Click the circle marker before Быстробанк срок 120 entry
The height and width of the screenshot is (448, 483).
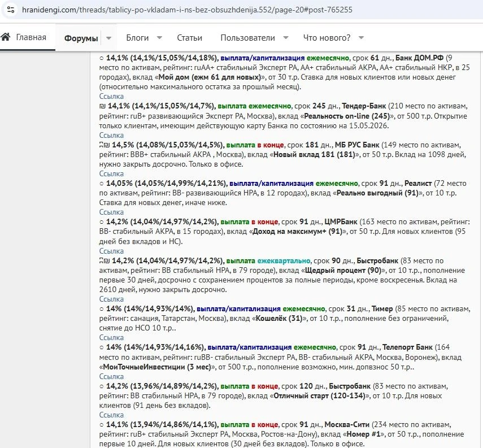[x=102, y=386]
